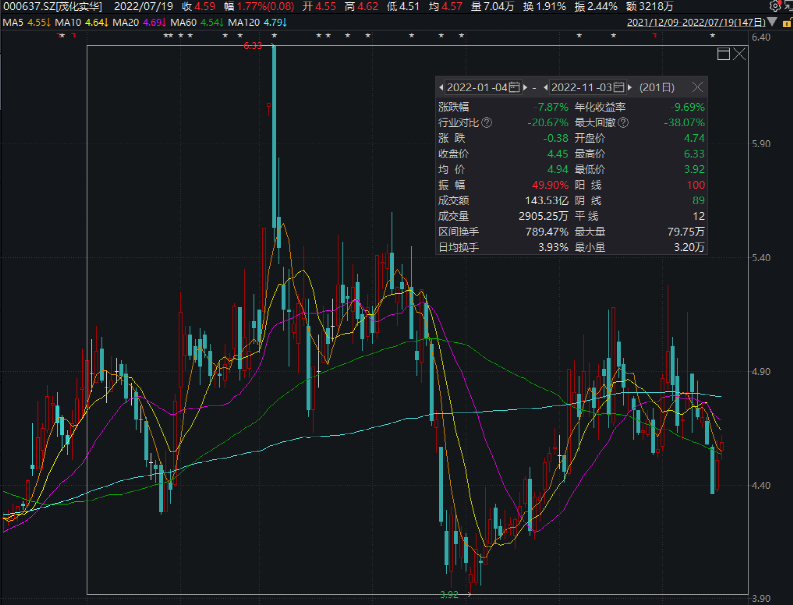The height and width of the screenshot is (605, 793).
Task: Click the rightmost star event marker
Action: pos(713,36)
